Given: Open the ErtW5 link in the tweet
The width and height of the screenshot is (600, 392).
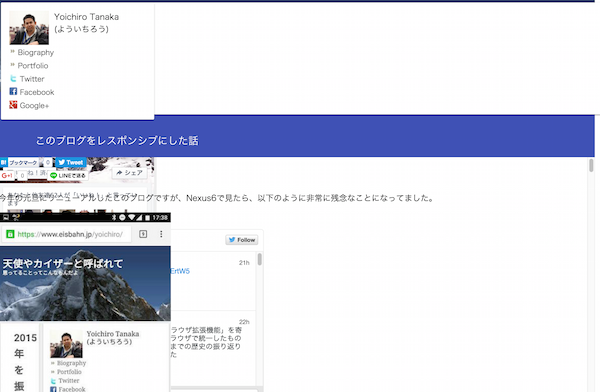Looking at the screenshot, I should 180,271.
